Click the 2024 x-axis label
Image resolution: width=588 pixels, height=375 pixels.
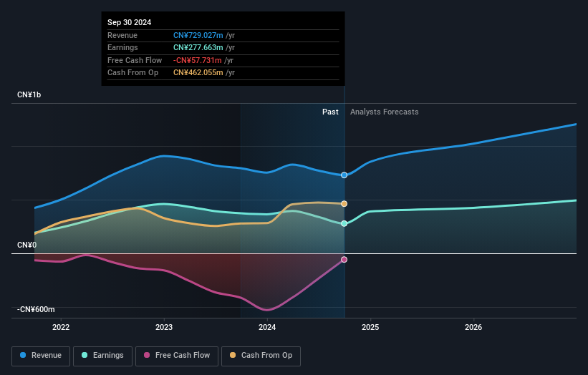click(x=267, y=328)
